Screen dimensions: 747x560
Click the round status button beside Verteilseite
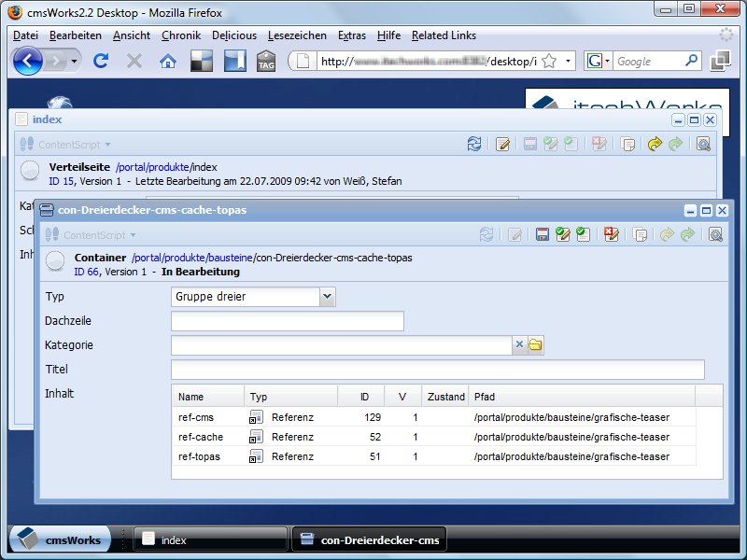point(30,171)
